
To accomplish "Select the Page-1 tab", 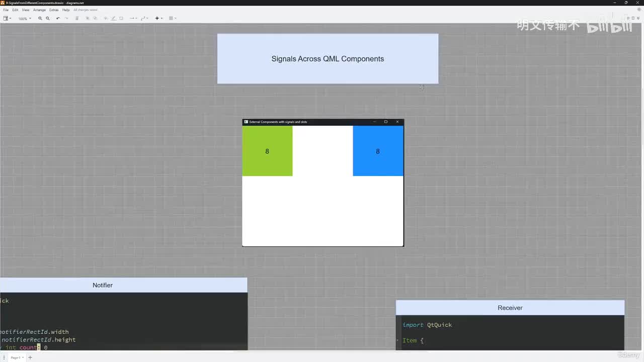I will (16, 357).
